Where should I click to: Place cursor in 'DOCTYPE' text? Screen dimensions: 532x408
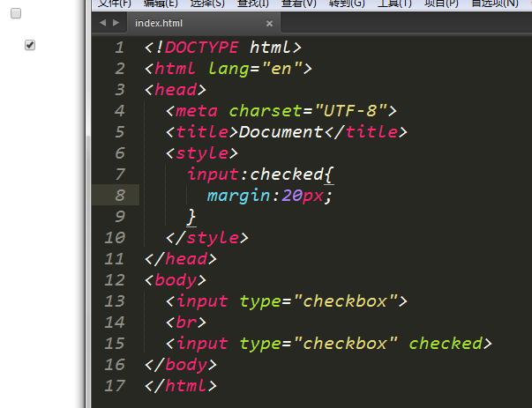(x=201, y=48)
